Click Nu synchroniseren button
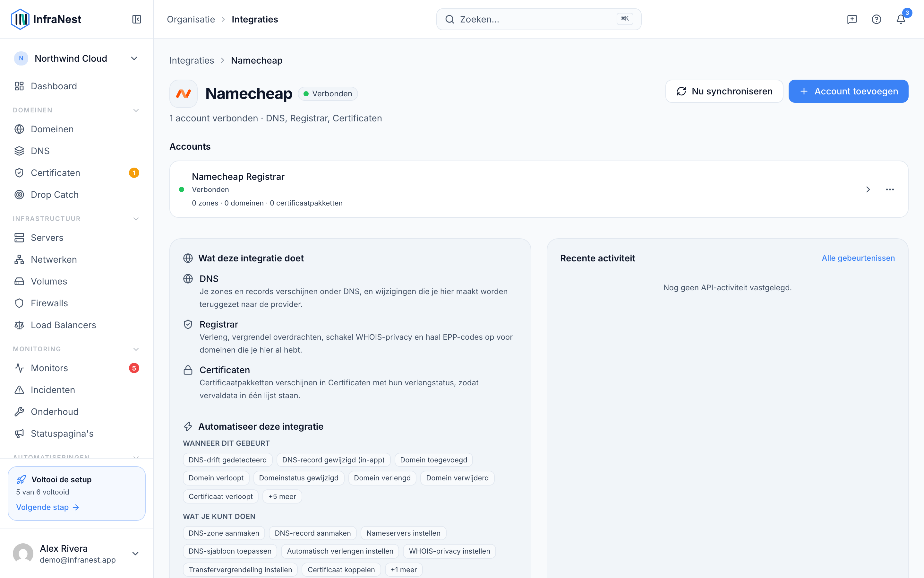This screenshot has width=924, height=578. 724,92
